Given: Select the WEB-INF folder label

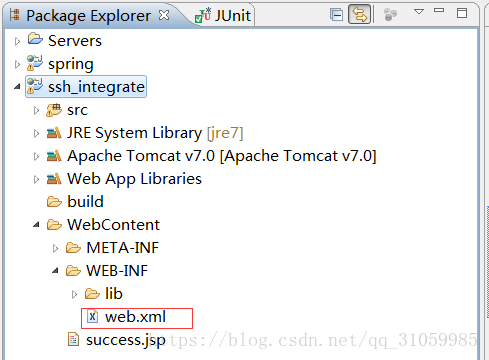Looking at the screenshot, I should [x=117, y=271].
